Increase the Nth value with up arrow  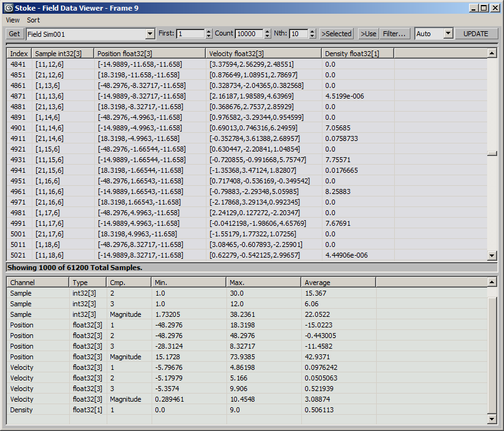(x=313, y=31)
